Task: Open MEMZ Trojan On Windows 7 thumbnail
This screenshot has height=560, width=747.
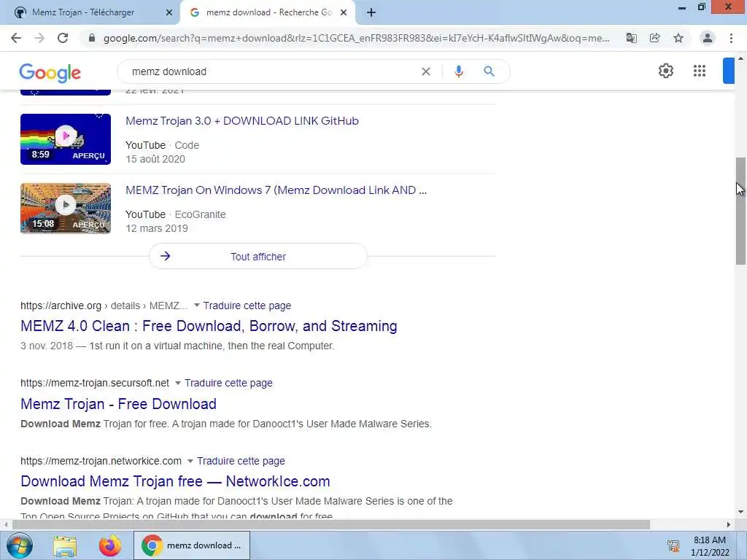Action: [66, 209]
